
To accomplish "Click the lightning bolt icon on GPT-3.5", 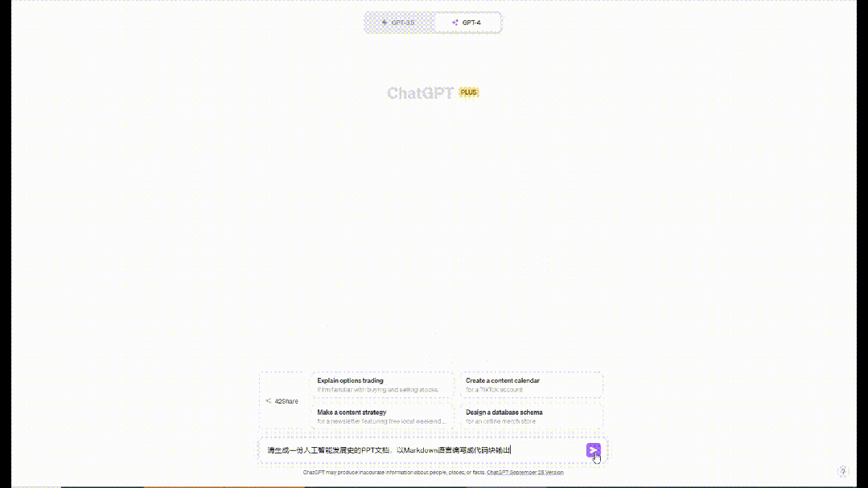I will pos(385,23).
